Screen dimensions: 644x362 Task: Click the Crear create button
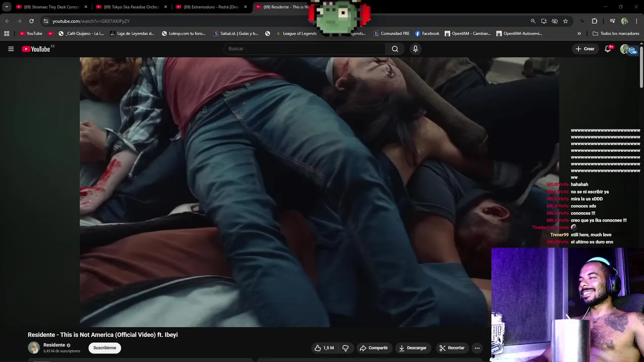point(585,49)
